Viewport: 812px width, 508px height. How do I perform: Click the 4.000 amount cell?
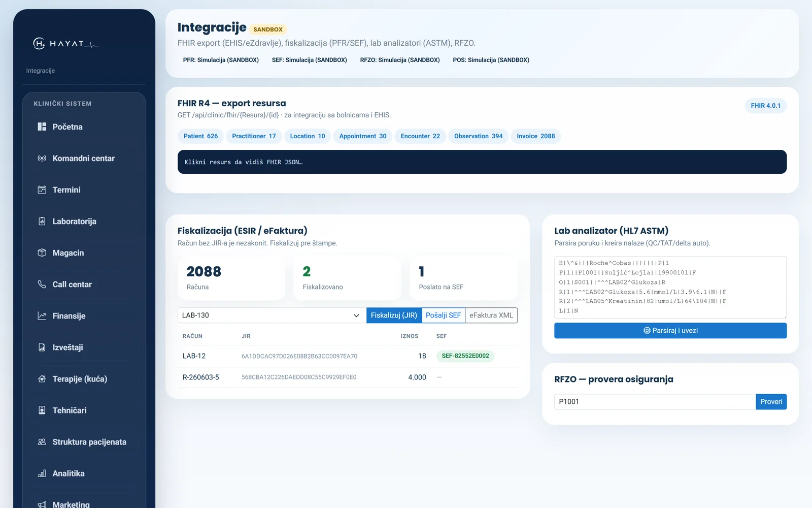click(x=417, y=377)
